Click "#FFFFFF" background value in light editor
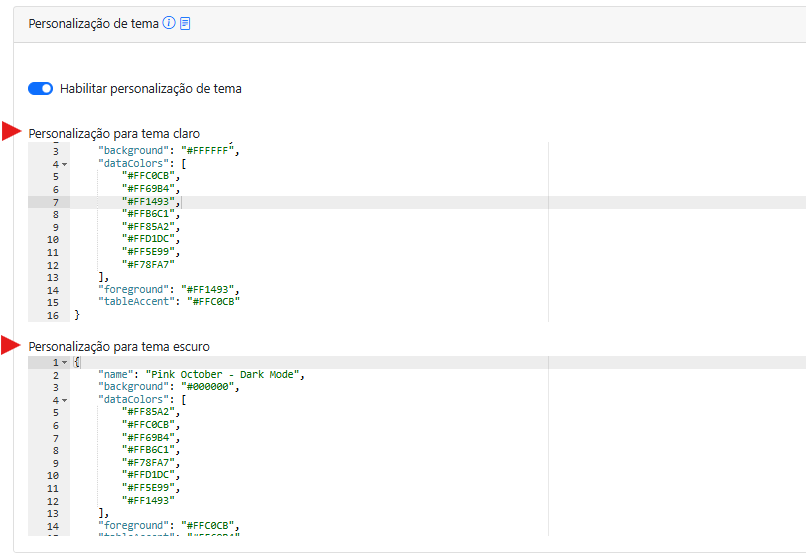The image size is (806, 558). [206, 151]
